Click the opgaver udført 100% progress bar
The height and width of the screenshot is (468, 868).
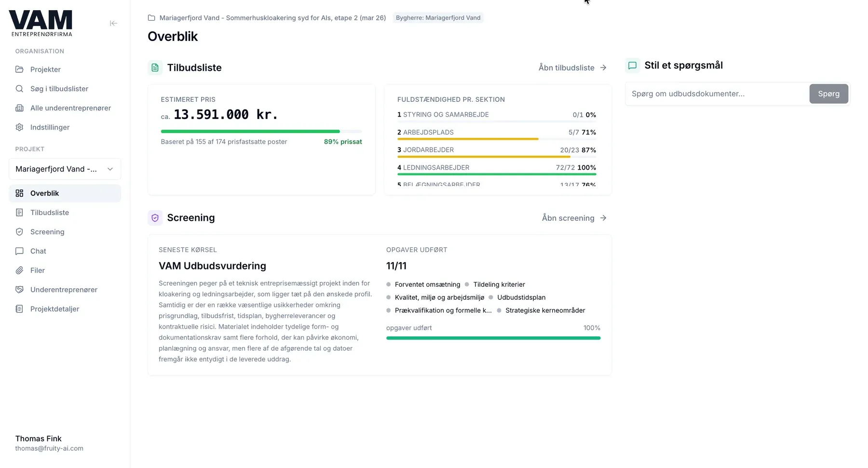pos(493,338)
